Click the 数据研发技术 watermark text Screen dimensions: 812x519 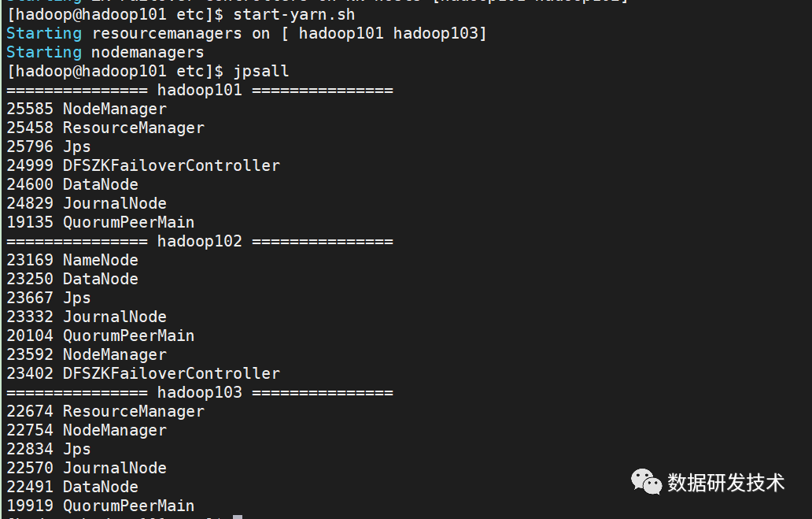click(725, 483)
